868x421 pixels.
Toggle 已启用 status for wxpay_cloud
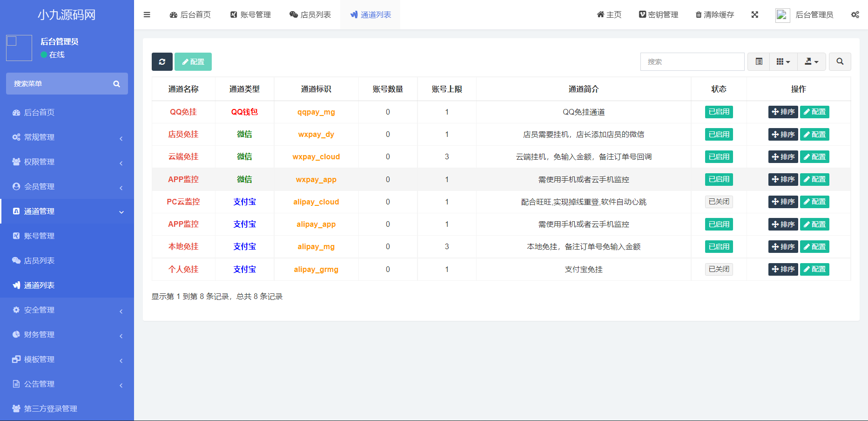coord(719,156)
